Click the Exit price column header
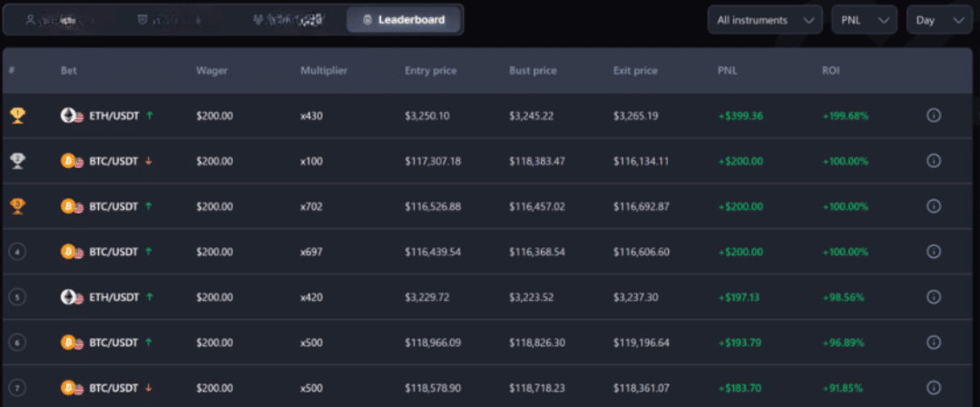The width and height of the screenshot is (980, 407). pyautogui.click(x=635, y=71)
